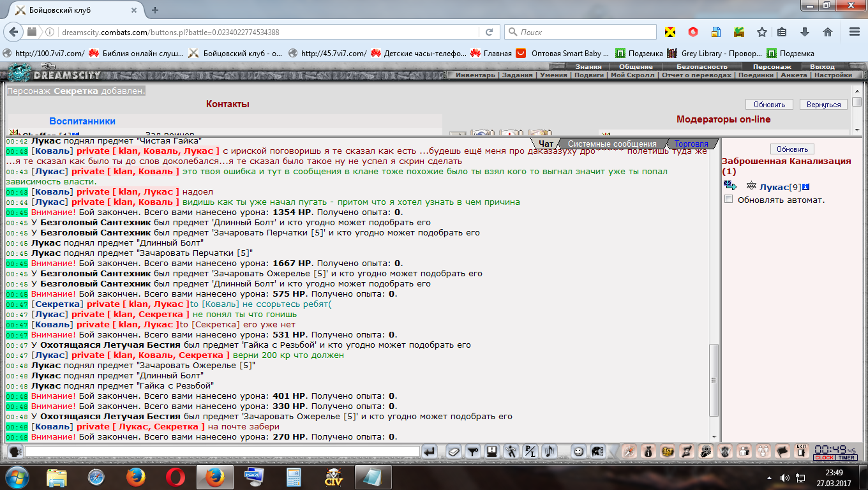Switch to the Торговля chat tab
This screenshot has height=490, width=868.
pyautogui.click(x=691, y=144)
